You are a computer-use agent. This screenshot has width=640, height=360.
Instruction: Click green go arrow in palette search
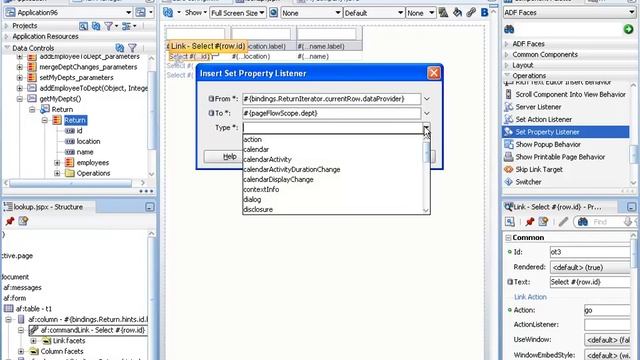tap(628, 29)
